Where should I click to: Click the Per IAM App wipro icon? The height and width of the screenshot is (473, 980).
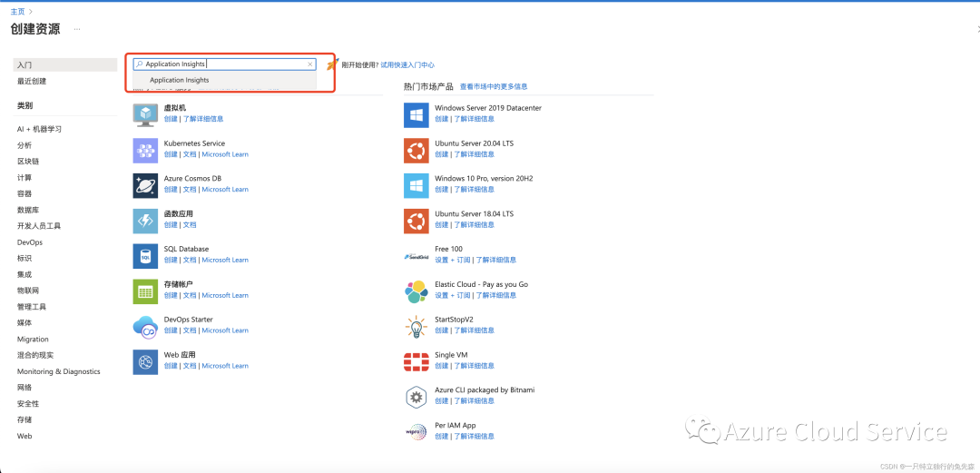(416, 432)
